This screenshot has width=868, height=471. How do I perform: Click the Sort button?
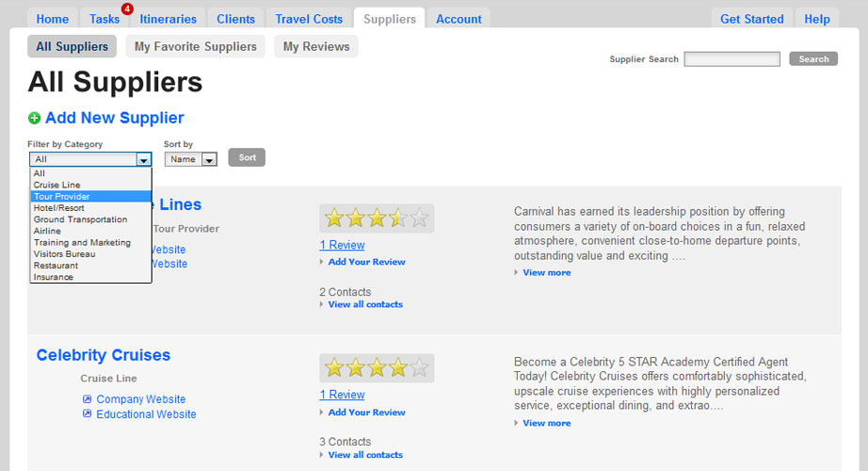pos(247,157)
